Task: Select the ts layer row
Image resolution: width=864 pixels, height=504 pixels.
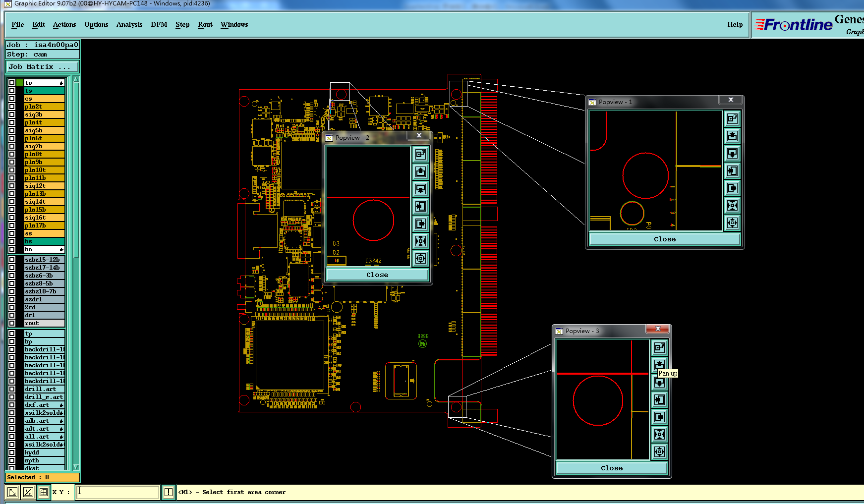Action: 45,91
